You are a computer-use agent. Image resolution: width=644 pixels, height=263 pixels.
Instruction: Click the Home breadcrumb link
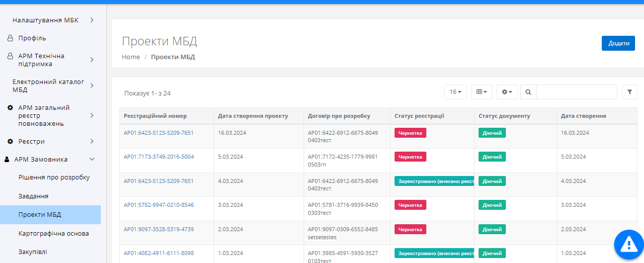[131, 57]
